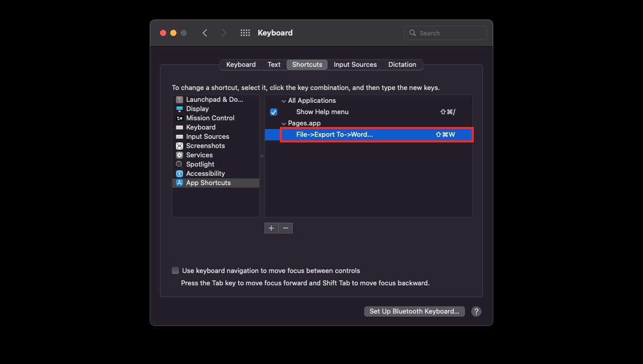Select the Display icon in sidebar
The image size is (643, 364).
coord(180,109)
